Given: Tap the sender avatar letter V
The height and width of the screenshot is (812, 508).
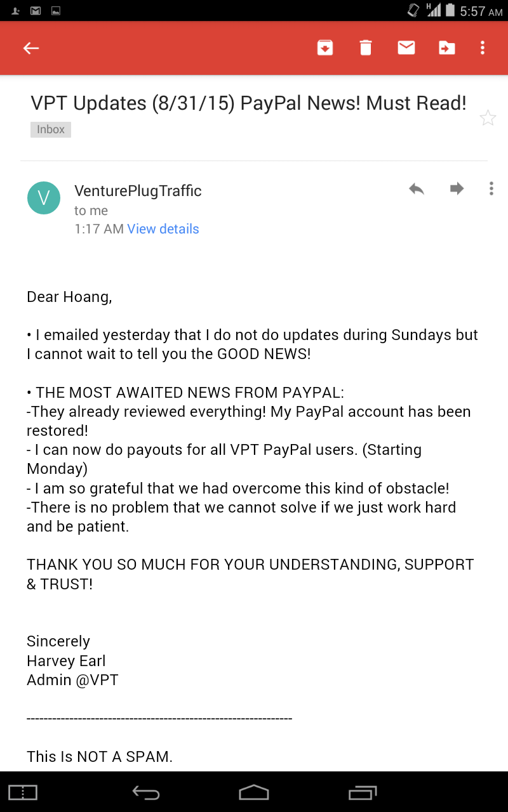Looking at the screenshot, I should [44, 198].
